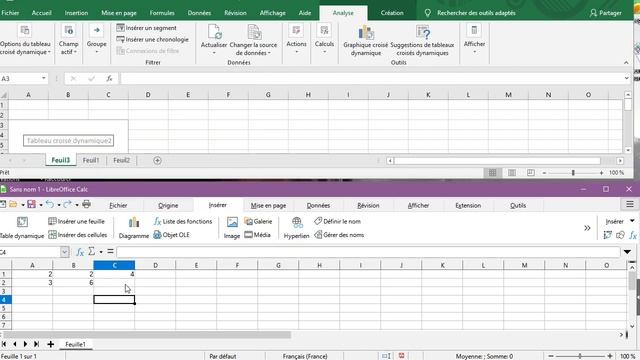Open Calculs menu in Excel ribbon

click(x=324, y=40)
